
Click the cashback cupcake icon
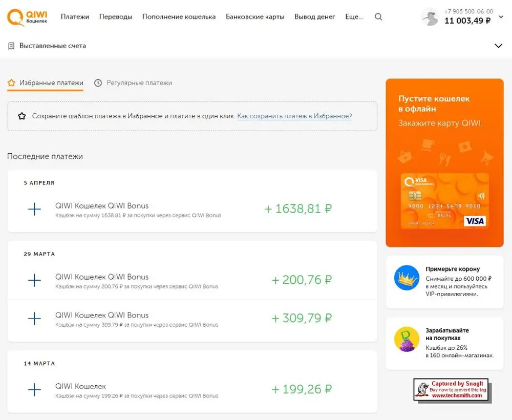(407, 339)
